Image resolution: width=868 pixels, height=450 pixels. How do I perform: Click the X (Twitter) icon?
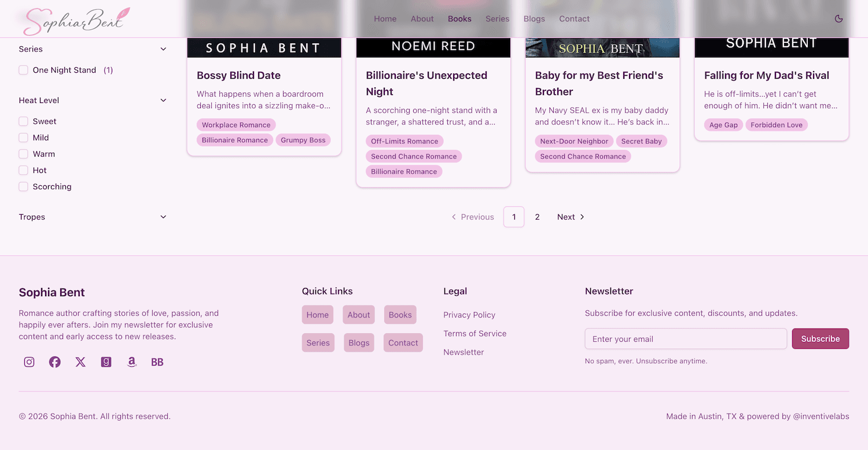(80, 362)
